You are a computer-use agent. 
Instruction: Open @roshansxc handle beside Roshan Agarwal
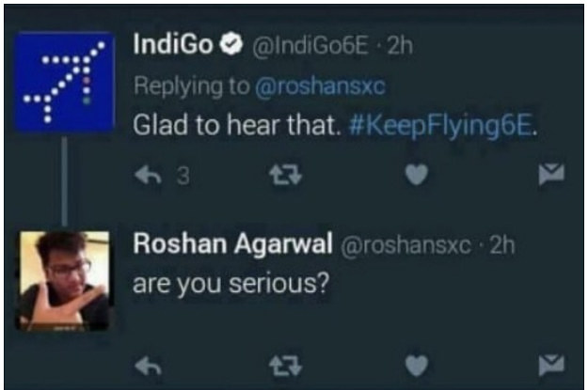405,246
